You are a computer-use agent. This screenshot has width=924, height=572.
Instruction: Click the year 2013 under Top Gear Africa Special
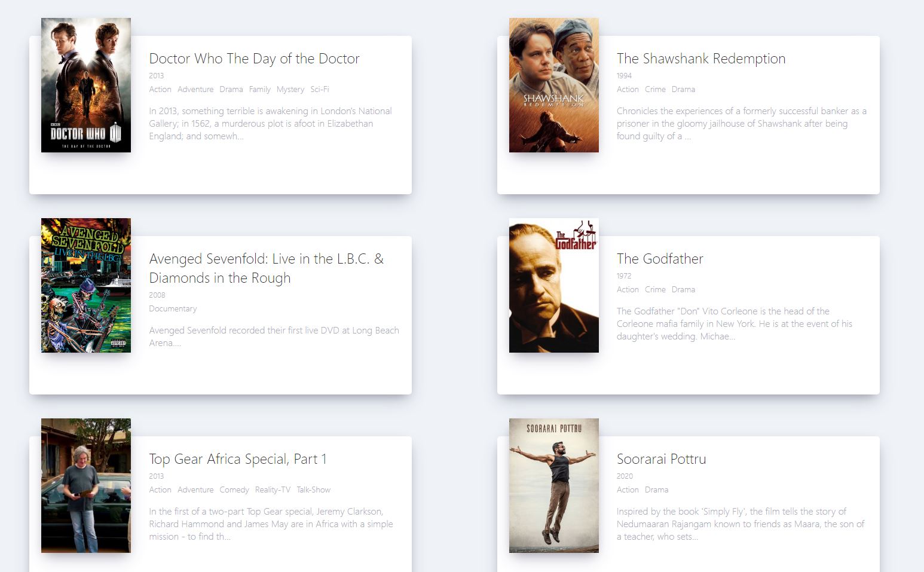coord(156,476)
